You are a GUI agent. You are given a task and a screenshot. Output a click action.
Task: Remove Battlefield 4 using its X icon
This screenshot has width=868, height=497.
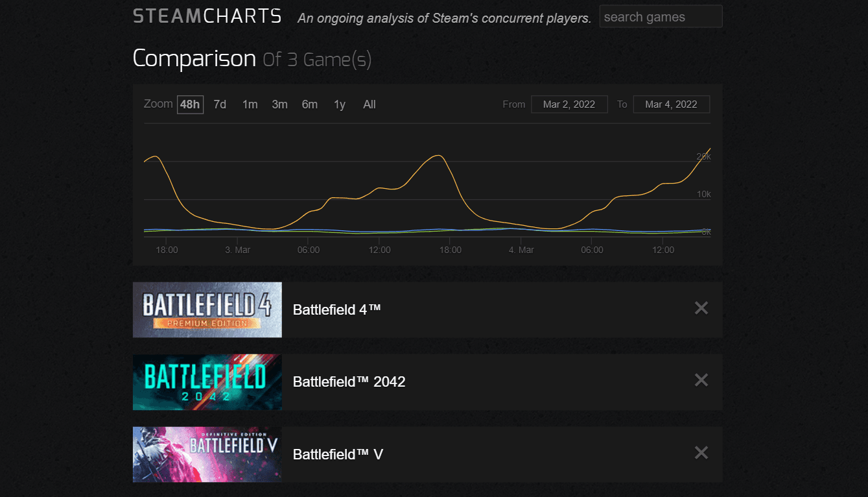701,309
